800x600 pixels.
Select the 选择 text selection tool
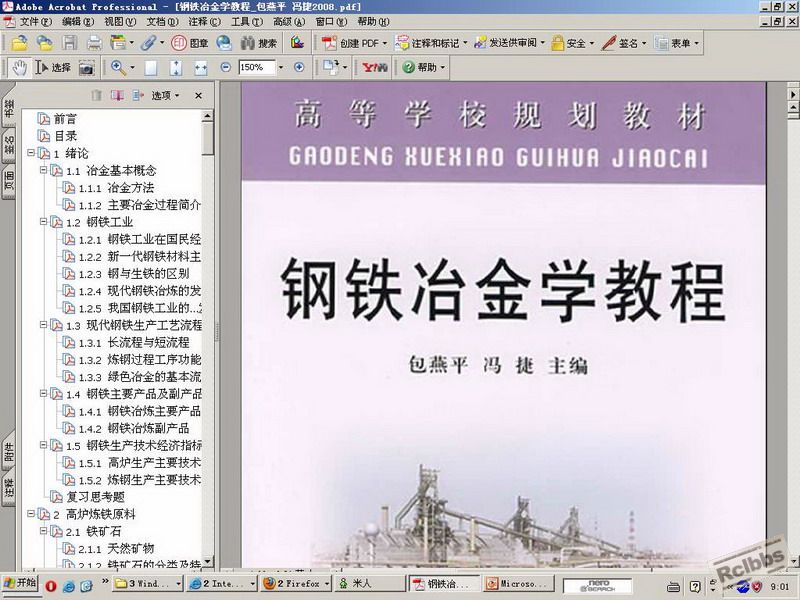pos(53,67)
